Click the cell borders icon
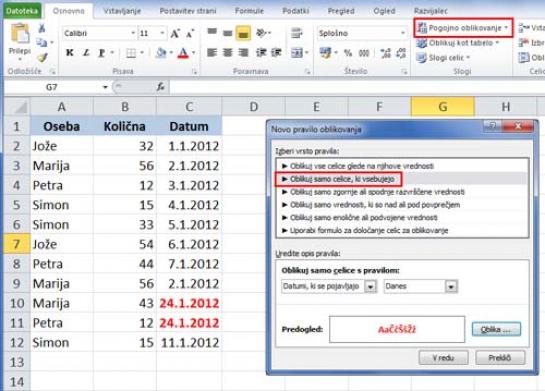Image resolution: width=545 pixels, height=391 pixels. coord(131,53)
